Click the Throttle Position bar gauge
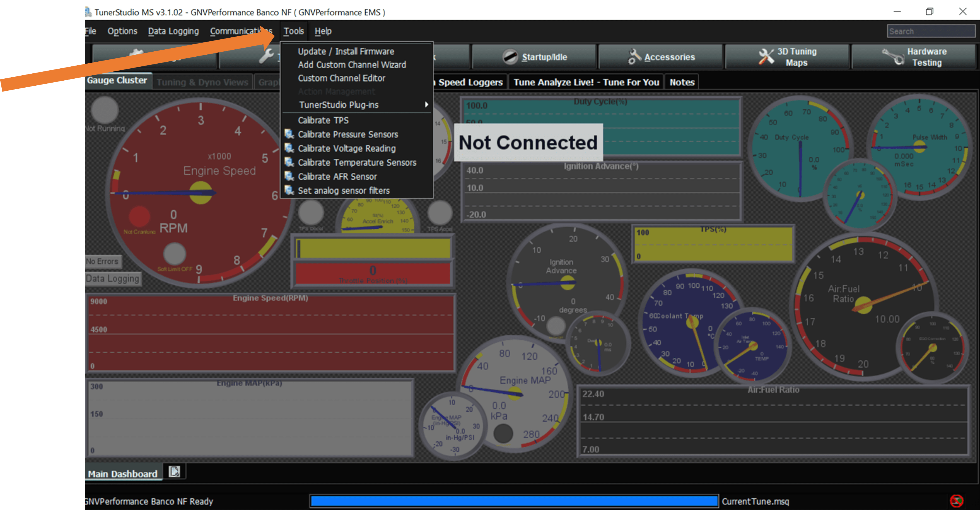 click(x=373, y=274)
